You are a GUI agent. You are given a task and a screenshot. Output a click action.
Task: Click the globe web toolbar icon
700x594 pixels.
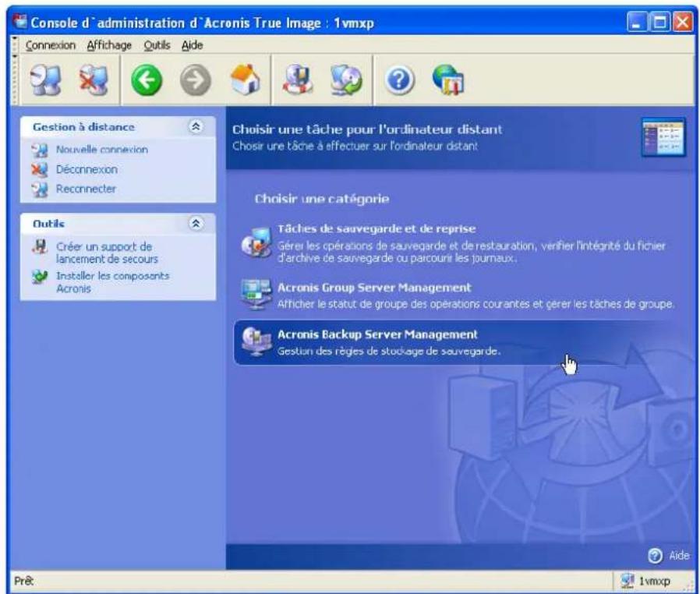click(448, 80)
